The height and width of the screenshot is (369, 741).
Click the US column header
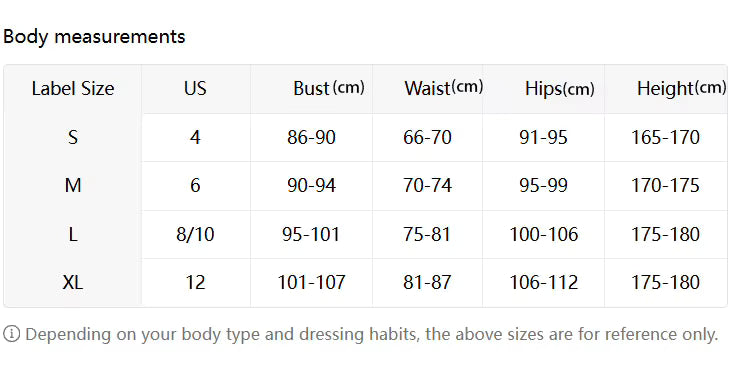coord(195,88)
